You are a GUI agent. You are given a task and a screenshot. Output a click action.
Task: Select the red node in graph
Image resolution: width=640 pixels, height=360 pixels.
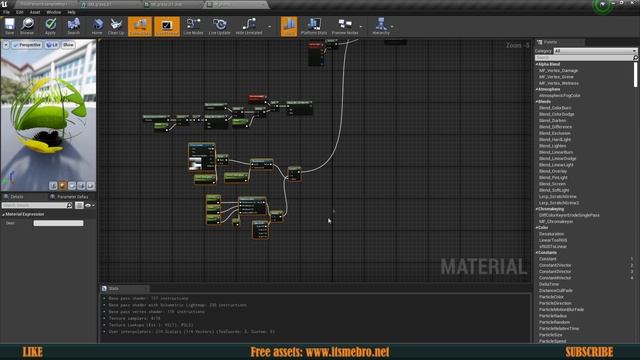[257, 98]
